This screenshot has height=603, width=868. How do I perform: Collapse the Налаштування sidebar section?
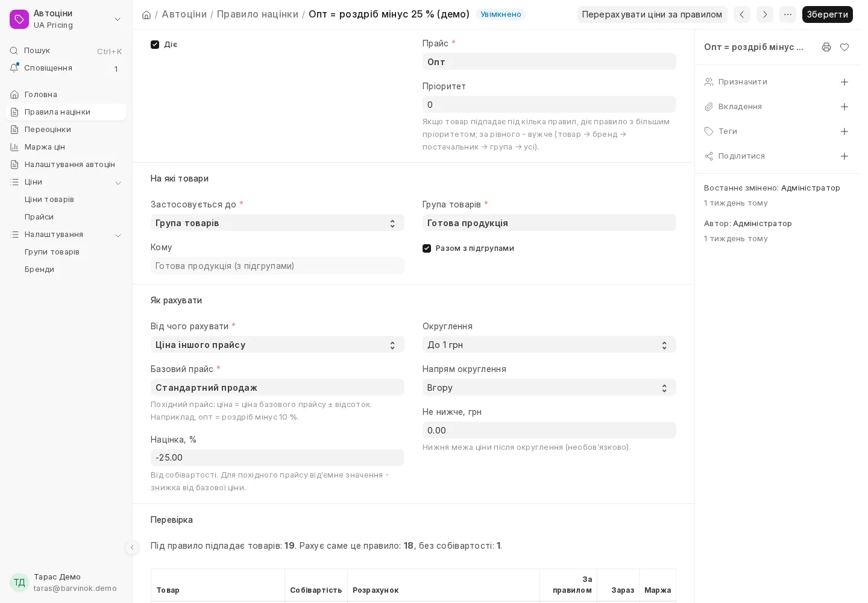click(x=118, y=235)
